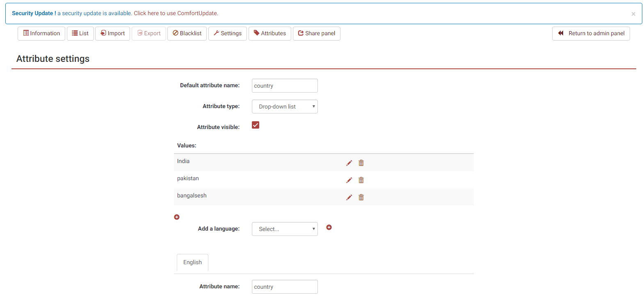Switch to the English language tab
The image size is (644, 299).
pyautogui.click(x=192, y=262)
